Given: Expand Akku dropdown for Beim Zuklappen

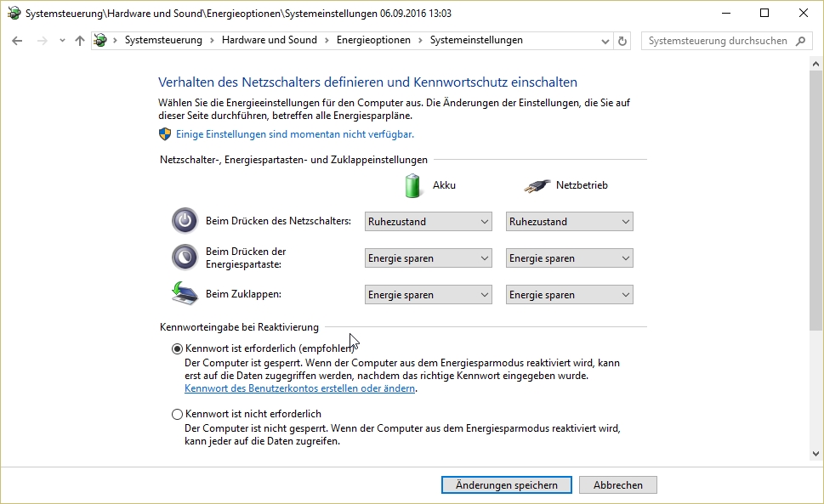Looking at the screenshot, I should (428, 295).
